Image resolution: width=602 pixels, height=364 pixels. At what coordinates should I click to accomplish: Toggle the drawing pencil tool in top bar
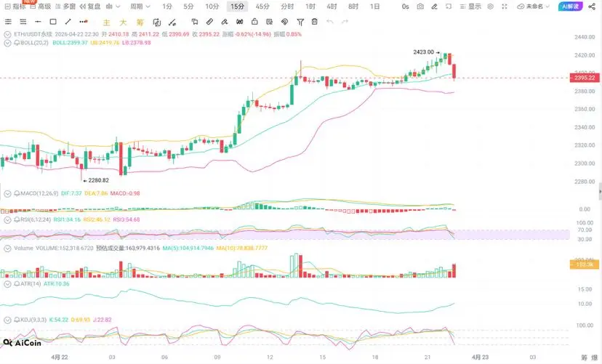(x=434, y=7)
